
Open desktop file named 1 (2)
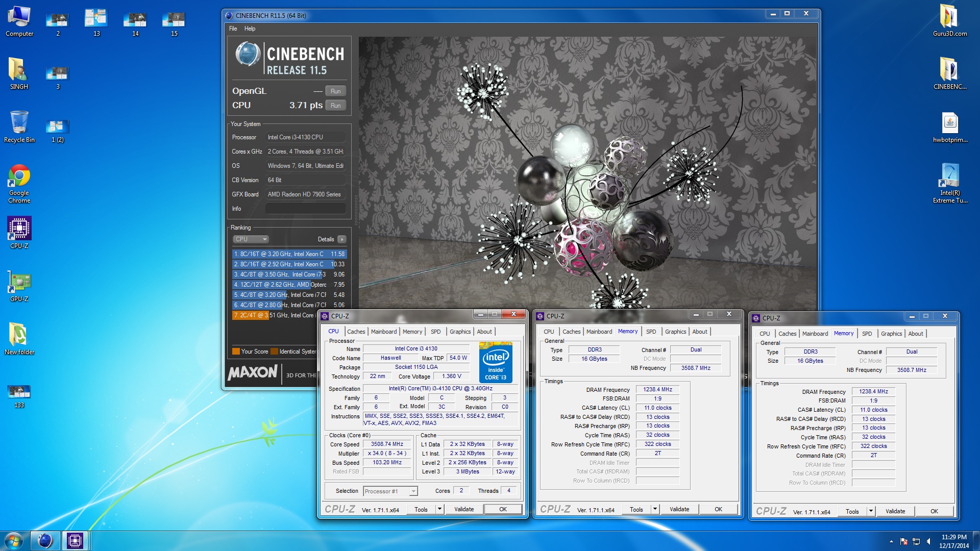[x=58, y=130]
